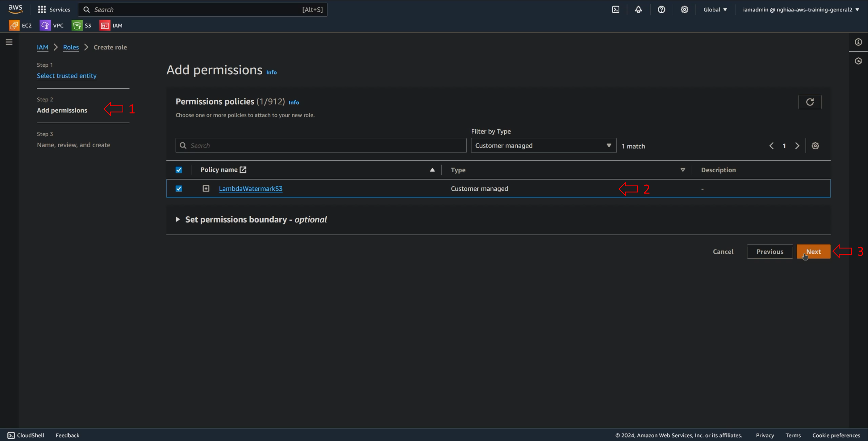Check the select-all policies checkbox
The image size is (868, 442).
pyautogui.click(x=179, y=170)
